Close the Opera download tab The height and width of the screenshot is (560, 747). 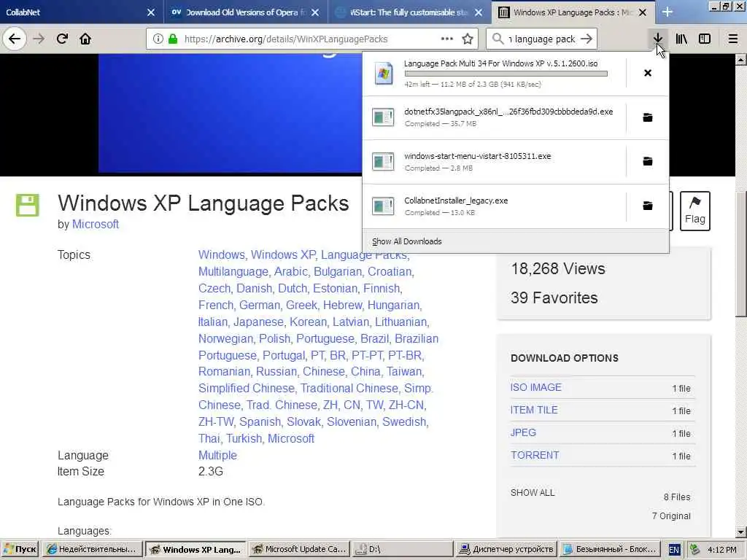click(315, 12)
